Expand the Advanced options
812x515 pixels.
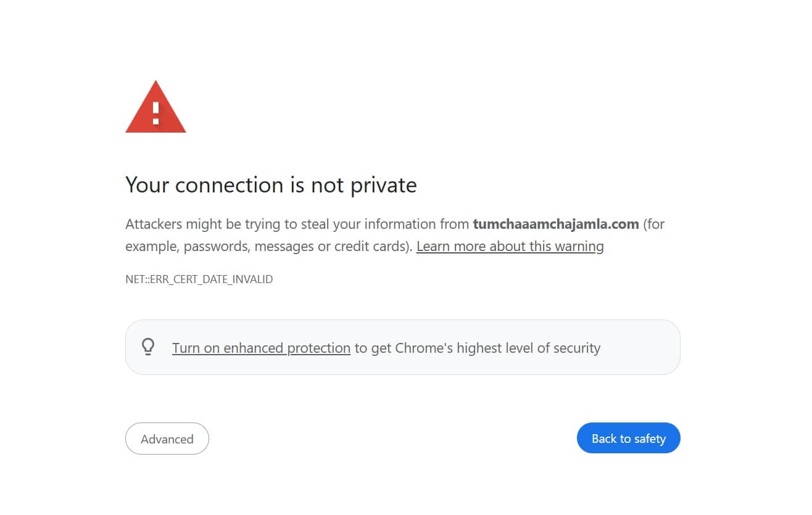point(167,439)
